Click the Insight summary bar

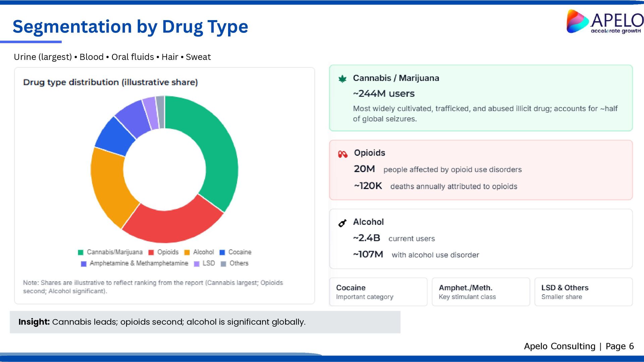tap(205, 322)
